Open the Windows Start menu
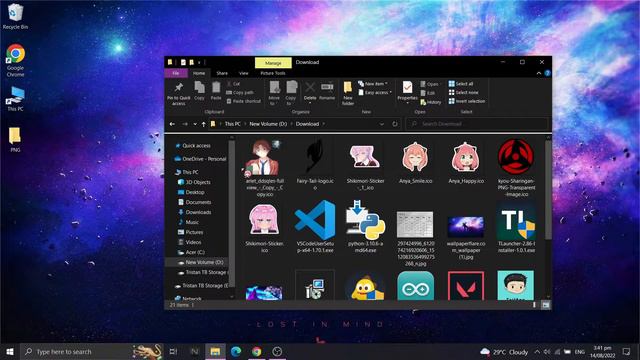The height and width of the screenshot is (360, 640). point(10,351)
